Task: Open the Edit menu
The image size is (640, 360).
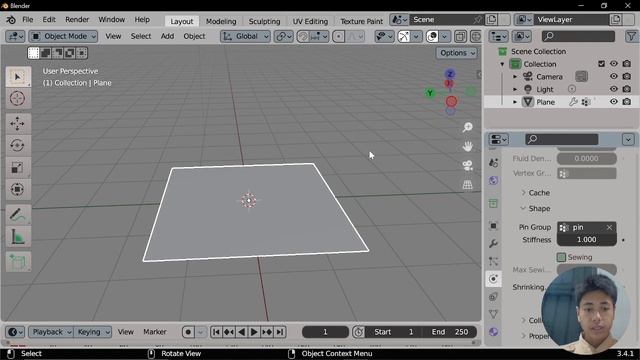Action: [x=49, y=20]
